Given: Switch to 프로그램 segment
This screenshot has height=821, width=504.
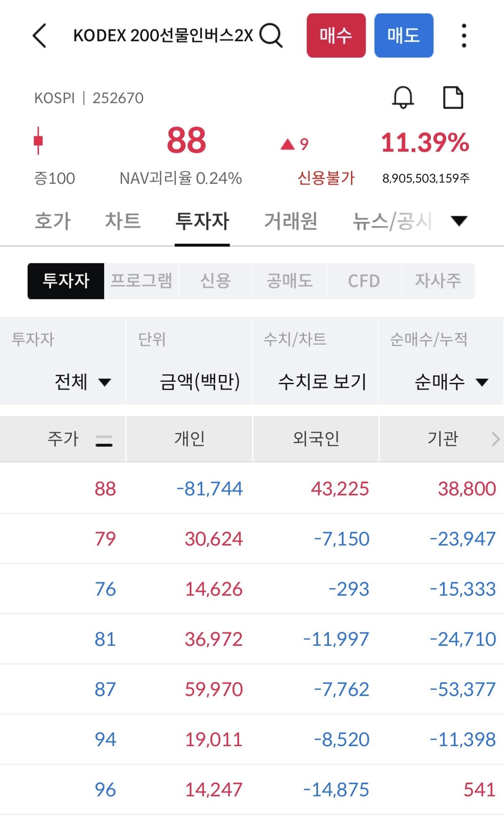Looking at the screenshot, I should click(x=141, y=281).
